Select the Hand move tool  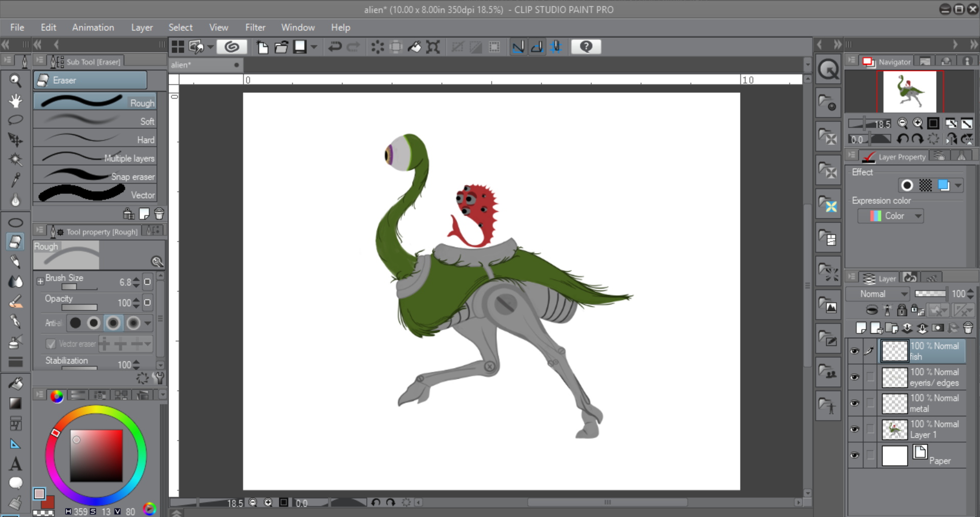[15, 101]
